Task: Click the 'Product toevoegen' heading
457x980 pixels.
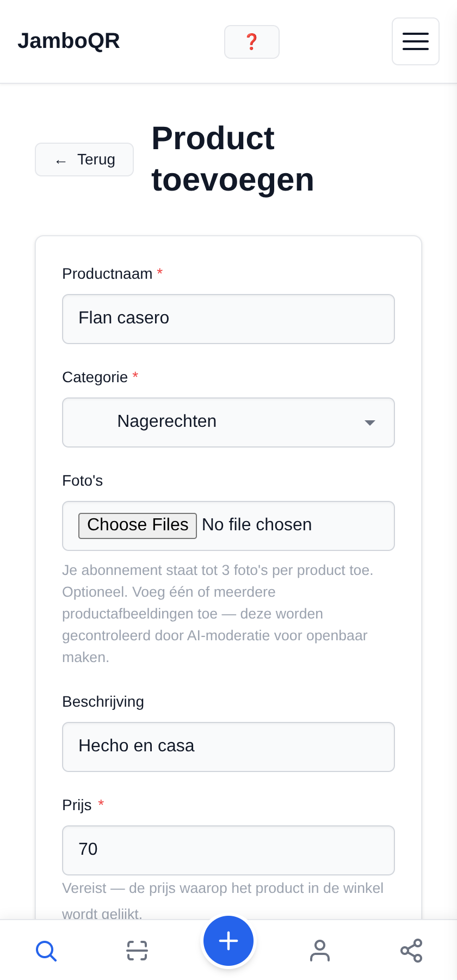Action: pyautogui.click(x=233, y=159)
